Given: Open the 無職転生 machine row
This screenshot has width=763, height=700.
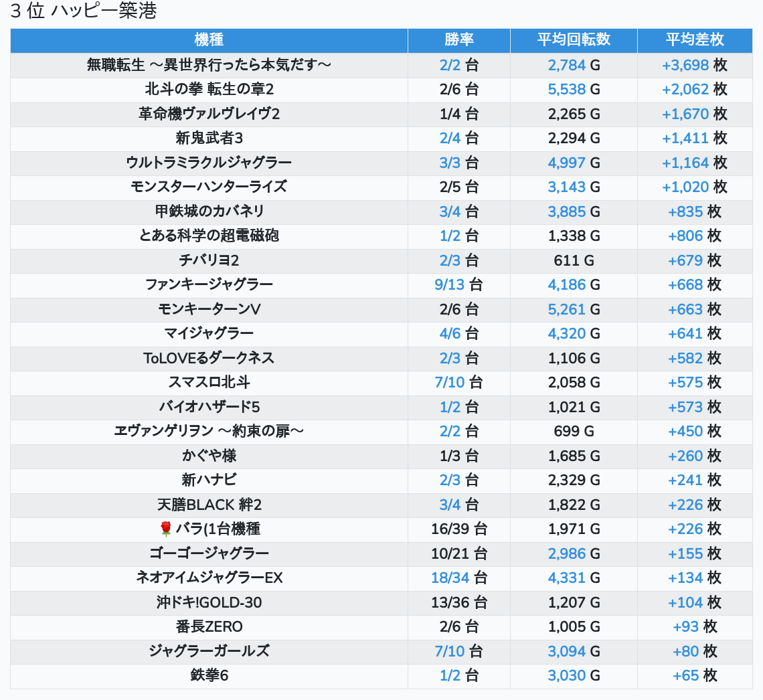Looking at the screenshot, I should 209,65.
